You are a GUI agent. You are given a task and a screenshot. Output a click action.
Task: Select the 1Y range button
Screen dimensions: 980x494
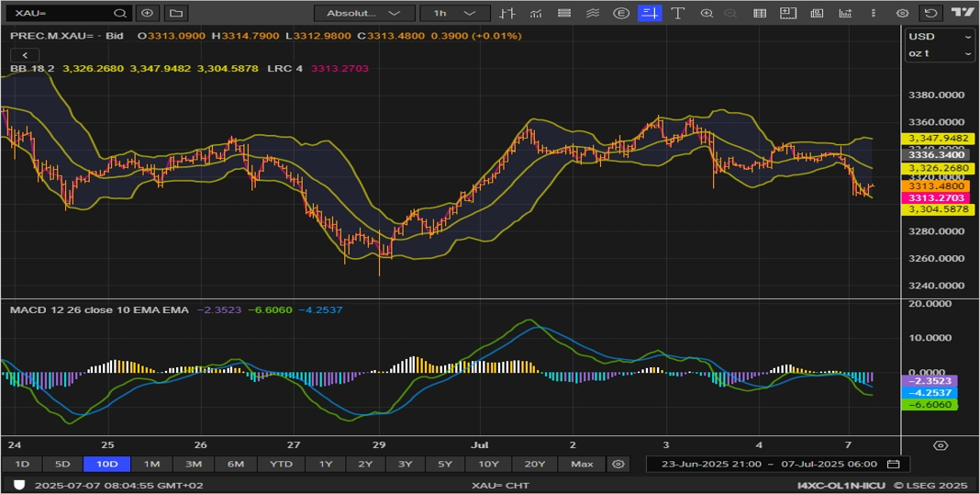pos(326,464)
